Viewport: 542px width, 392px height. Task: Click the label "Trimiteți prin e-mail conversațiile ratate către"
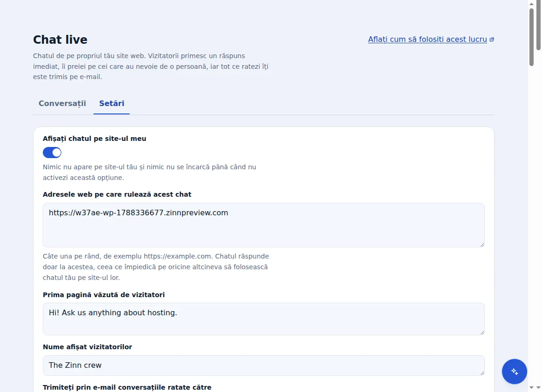click(127, 387)
